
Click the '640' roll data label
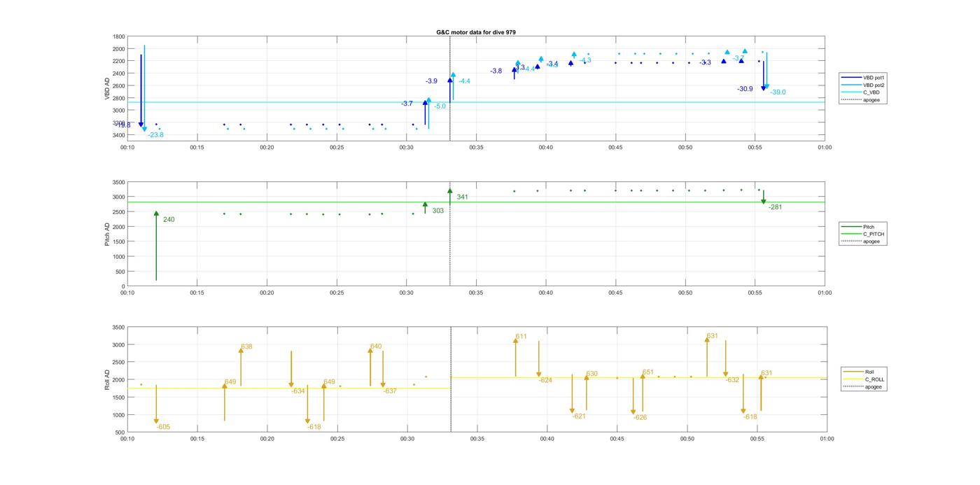coord(376,346)
